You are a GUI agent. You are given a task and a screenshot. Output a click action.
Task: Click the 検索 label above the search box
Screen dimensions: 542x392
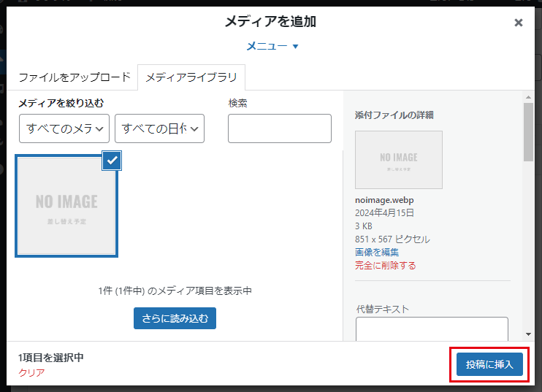coord(237,103)
